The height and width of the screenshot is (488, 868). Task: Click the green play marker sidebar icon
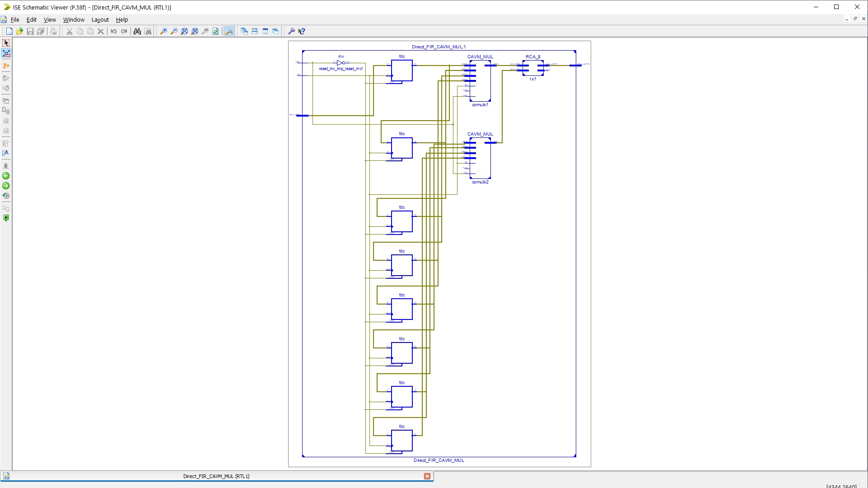point(6,218)
